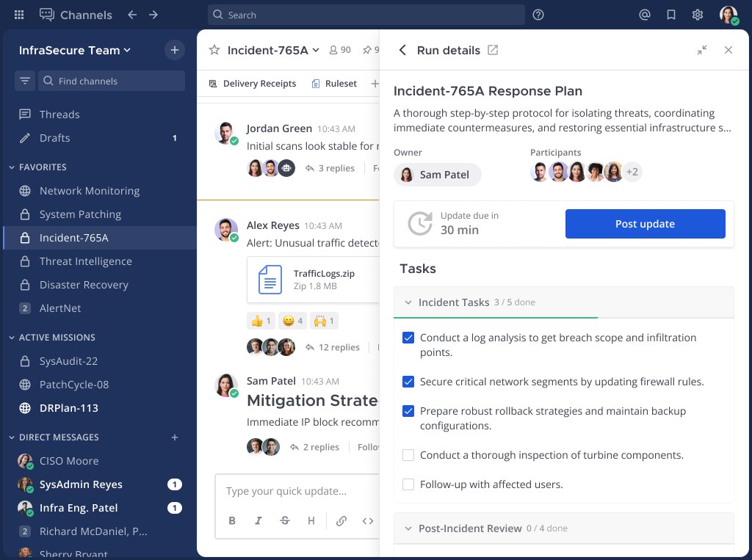
Task: Click the Find channels input
Action: [x=112, y=81]
